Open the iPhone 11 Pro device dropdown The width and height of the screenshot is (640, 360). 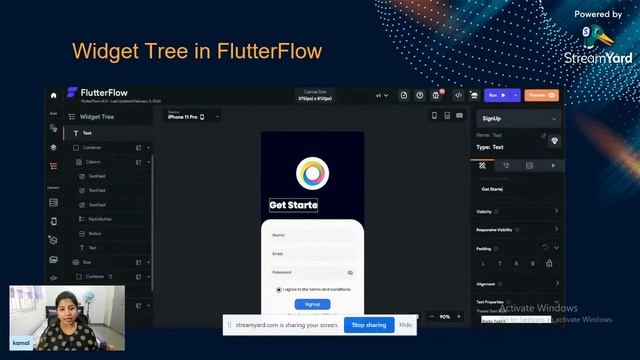click(x=192, y=116)
